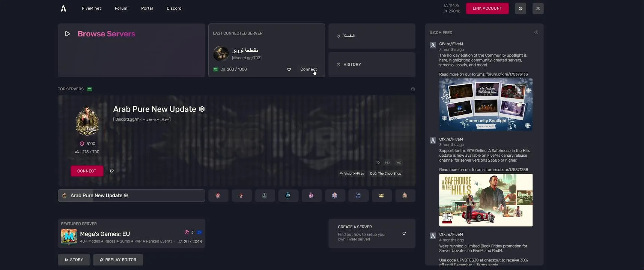Toggle the heart next to the red CONNECT button
Screen dimensions: 644x270
111,171
